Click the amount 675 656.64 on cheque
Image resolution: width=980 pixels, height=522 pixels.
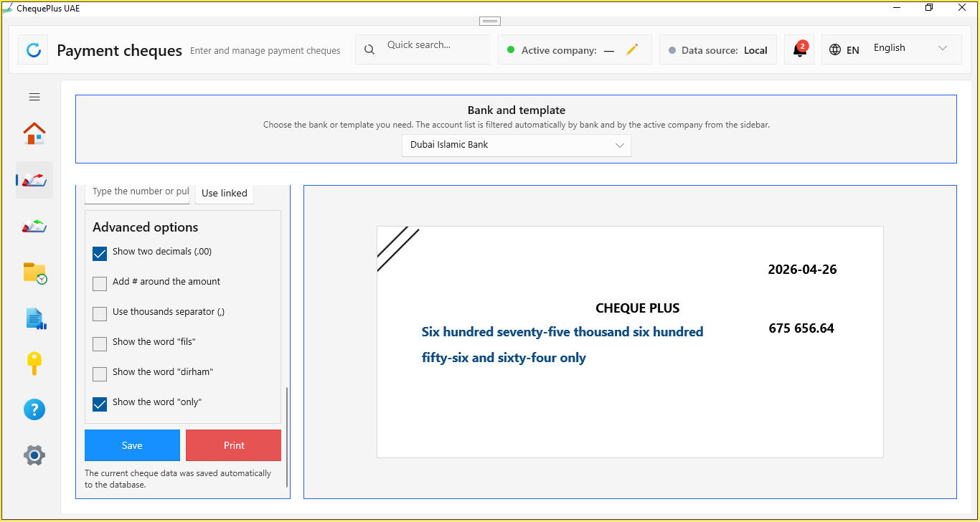(801, 328)
